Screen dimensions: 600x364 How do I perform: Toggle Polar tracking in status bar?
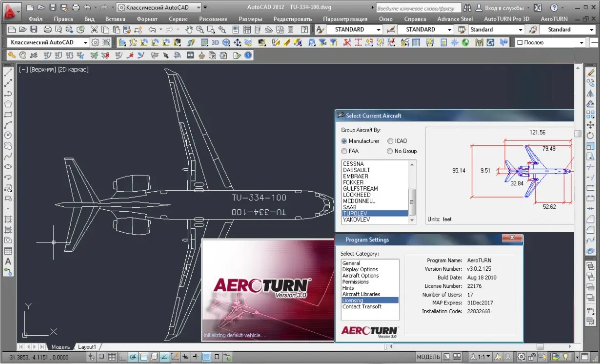[x=133, y=357]
